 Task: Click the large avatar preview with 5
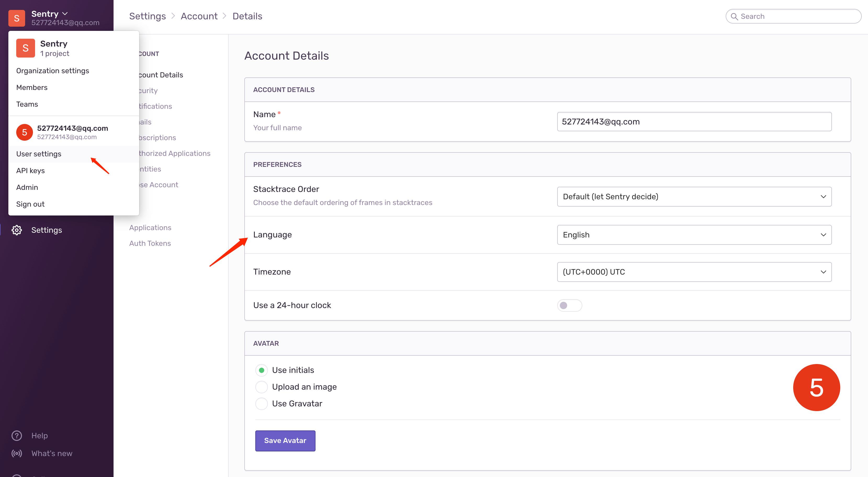click(816, 387)
